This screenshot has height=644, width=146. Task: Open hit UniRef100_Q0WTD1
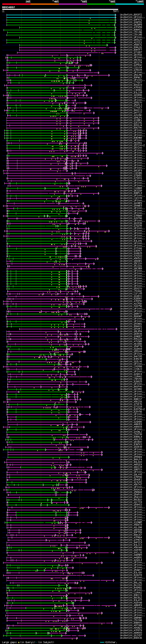(131, 22)
